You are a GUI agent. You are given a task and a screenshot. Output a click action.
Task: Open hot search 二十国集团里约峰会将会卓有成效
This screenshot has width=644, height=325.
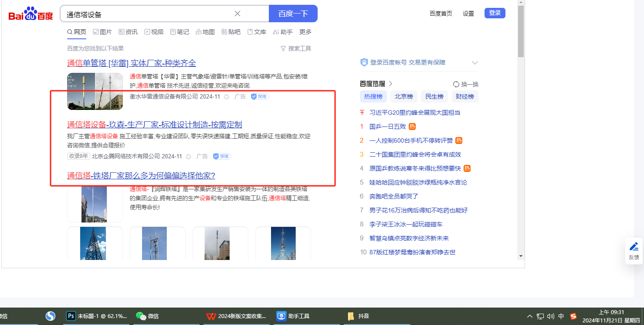[415, 154]
